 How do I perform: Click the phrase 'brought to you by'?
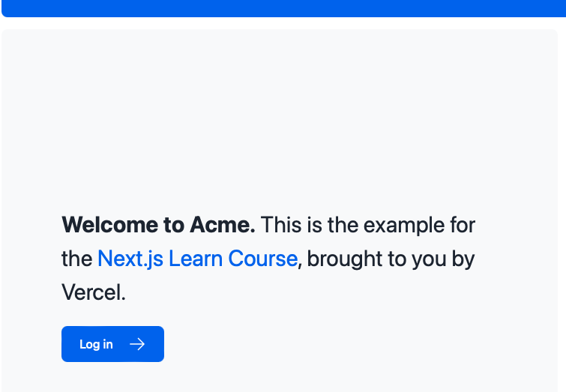coord(391,259)
